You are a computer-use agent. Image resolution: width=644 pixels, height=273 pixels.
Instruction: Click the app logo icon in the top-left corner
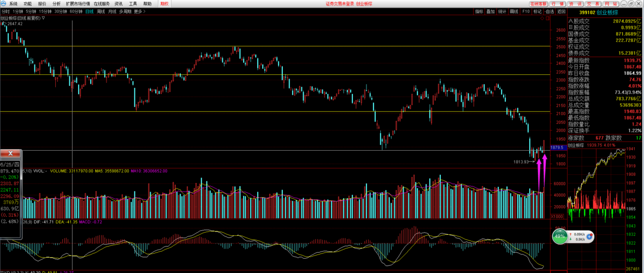click(4, 3)
